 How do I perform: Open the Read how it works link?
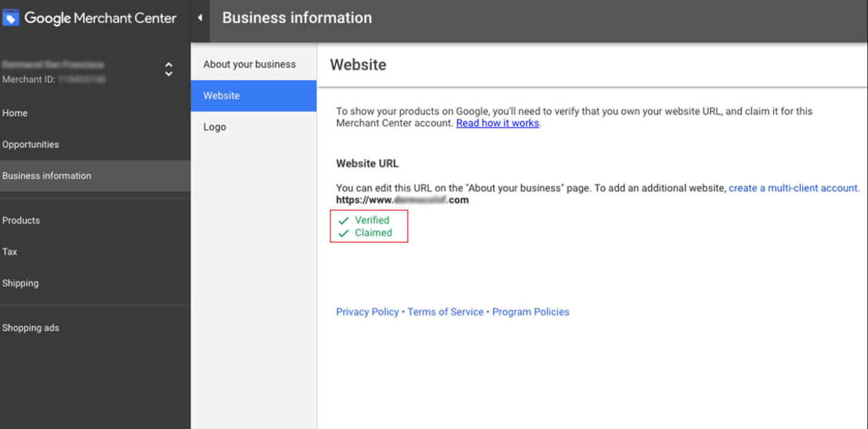click(x=497, y=123)
